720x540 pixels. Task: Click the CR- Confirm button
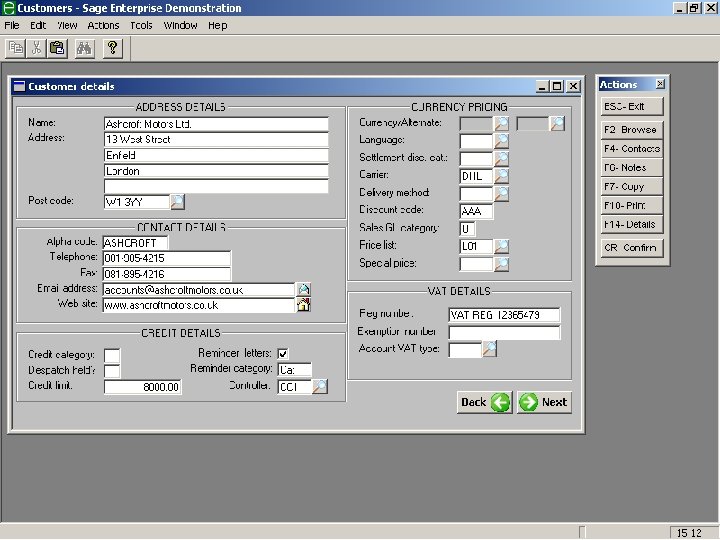pos(631,247)
